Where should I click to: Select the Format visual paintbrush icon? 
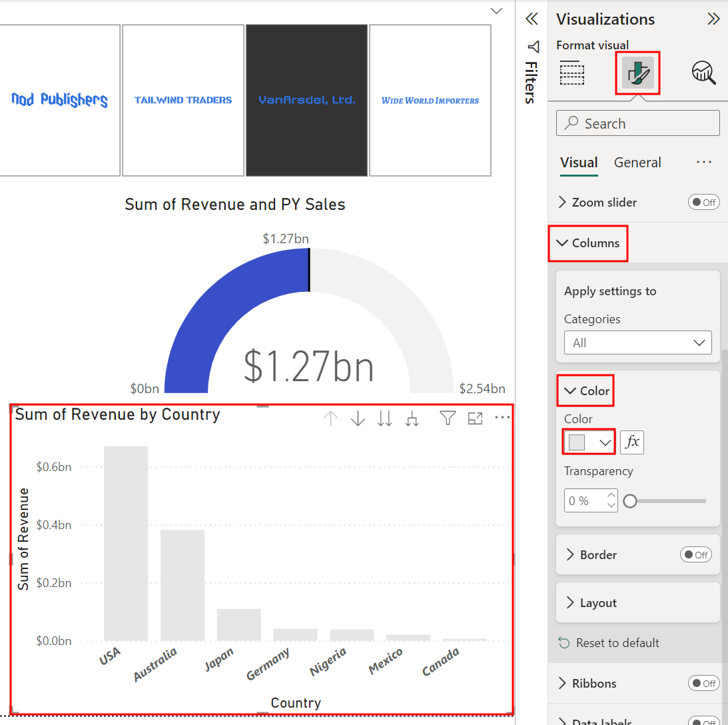637,73
